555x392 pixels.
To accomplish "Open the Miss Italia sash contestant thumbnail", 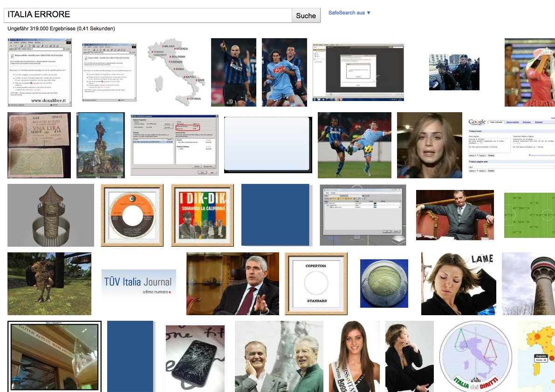I will 354,356.
